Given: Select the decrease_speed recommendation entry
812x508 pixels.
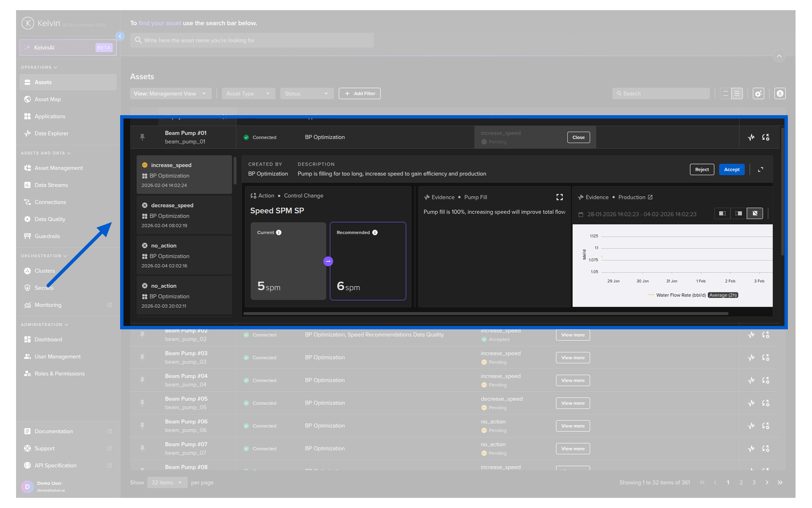Looking at the screenshot, I should pyautogui.click(x=184, y=215).
